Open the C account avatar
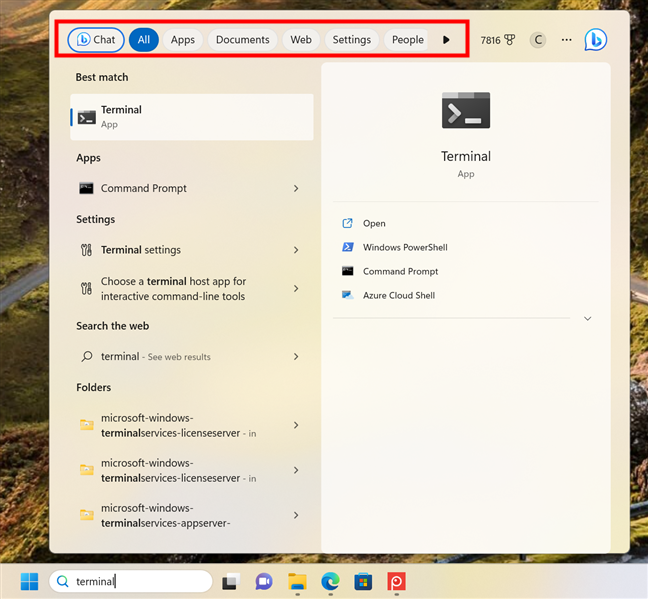 pos(538,40)
